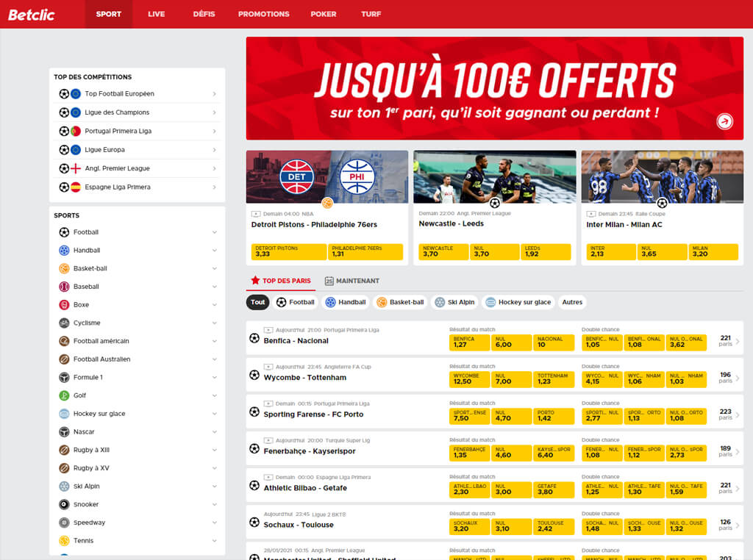Click the calendar icon beside Maintenant

point(329,281)
